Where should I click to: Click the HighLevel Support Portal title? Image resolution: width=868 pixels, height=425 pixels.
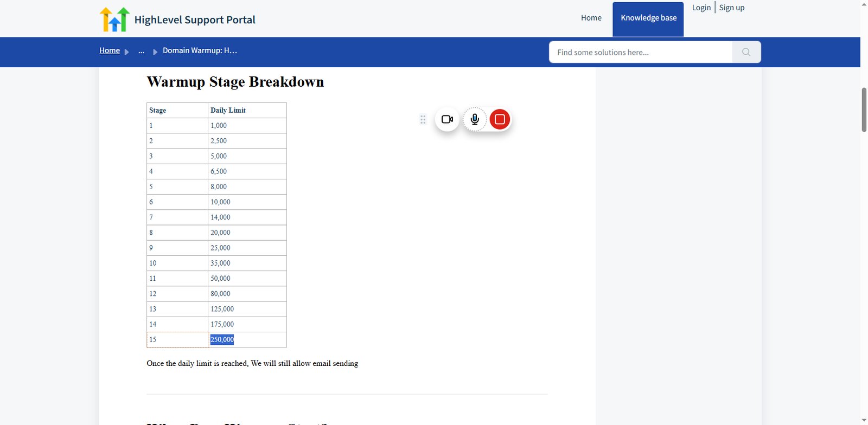click(x=195, y=20)
